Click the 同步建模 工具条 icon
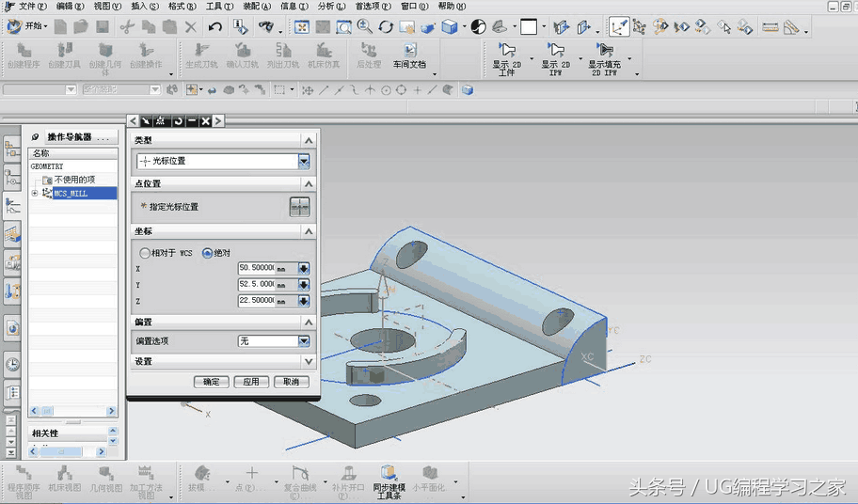 point(389,481)
